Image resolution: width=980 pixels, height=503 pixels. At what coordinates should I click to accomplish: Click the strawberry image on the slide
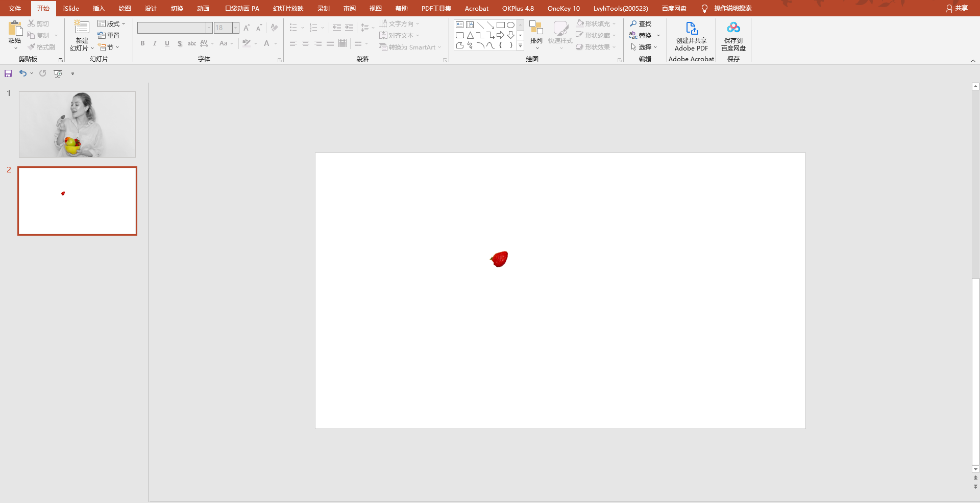pyautogui.click(x=499, y=259)
